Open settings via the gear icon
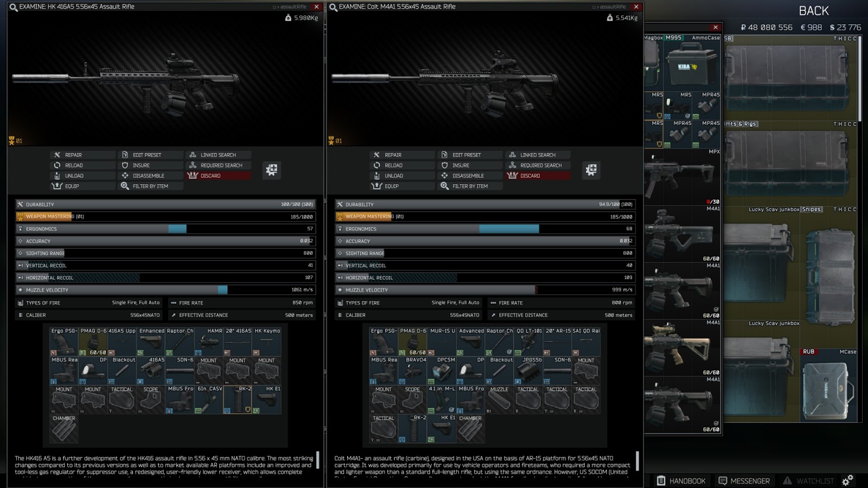Screen dimensions: 868x488 pyautogui.click(x=848, y=480)
